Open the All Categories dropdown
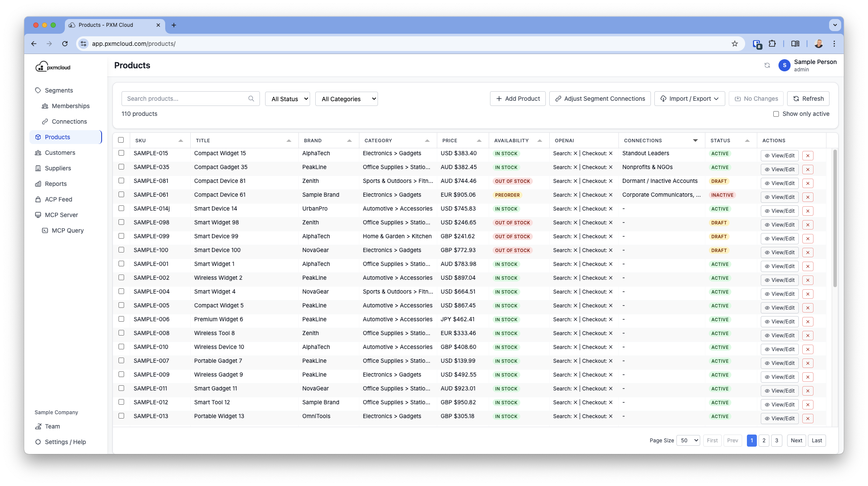868x486 pixels. coord(346,99)
